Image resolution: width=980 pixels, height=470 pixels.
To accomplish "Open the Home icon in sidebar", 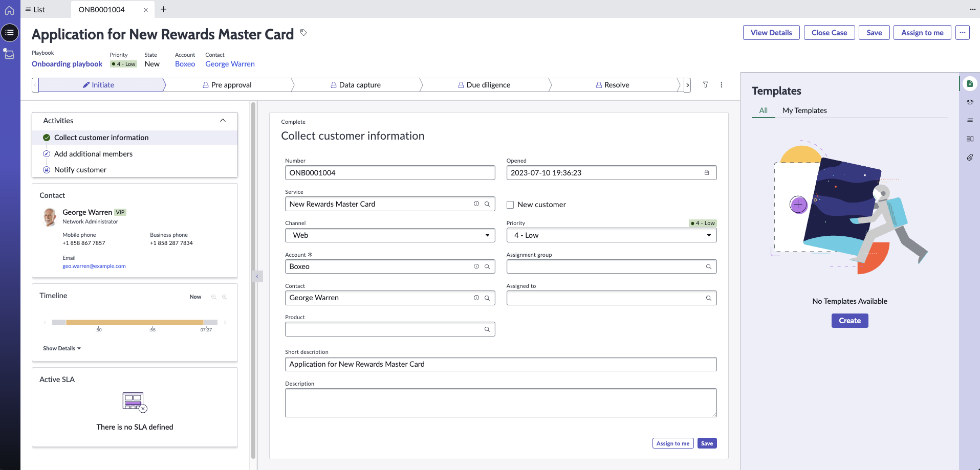I will click(9, 10).
